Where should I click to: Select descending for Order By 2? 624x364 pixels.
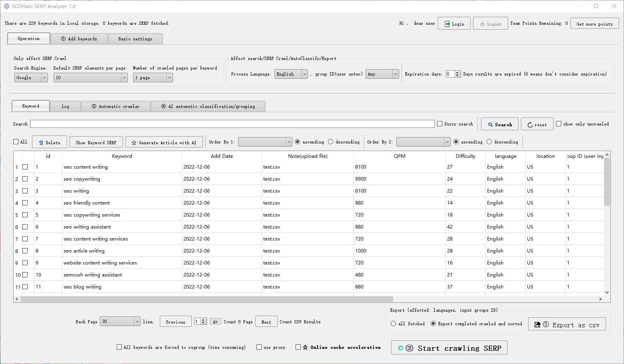click(489, 142)
